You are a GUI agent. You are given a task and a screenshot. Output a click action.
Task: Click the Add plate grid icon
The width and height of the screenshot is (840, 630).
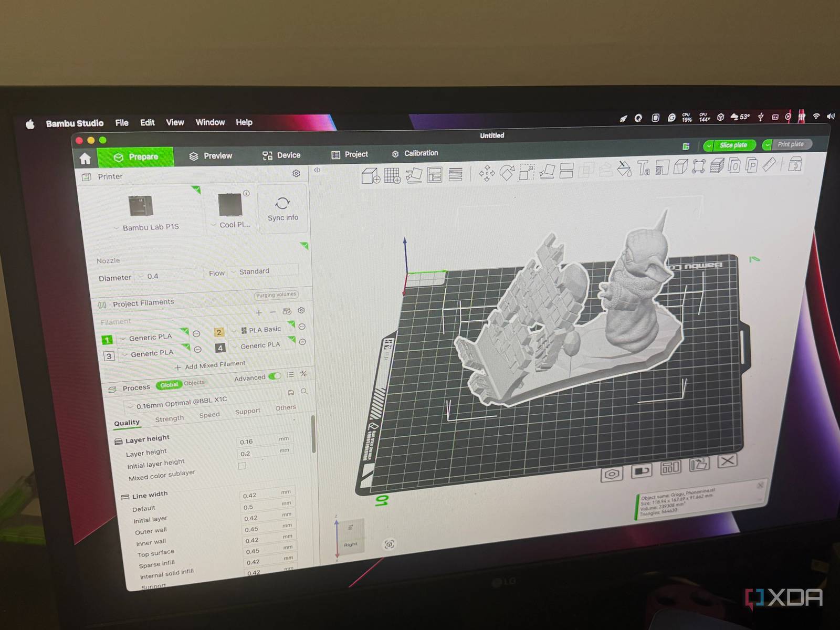[x=392, y=175]
